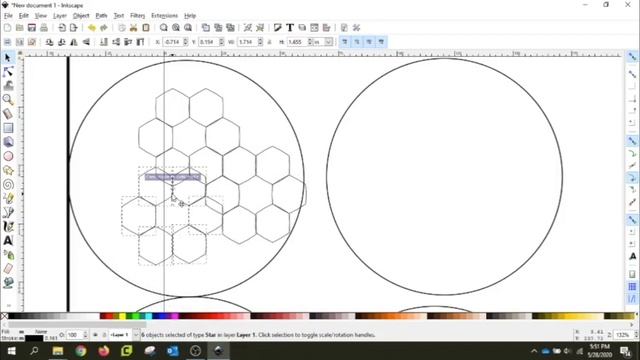Image resolution: width=640 pixels, height=360 pixels.
Task: Select the Tweak objects tool
Action: click(x=8, y=86)
